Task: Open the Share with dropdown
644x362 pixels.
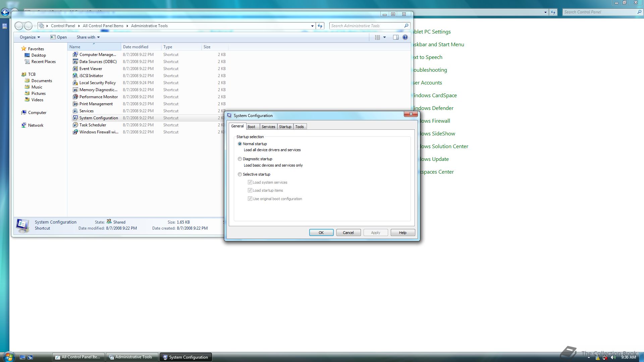Action: coord(88,37)
